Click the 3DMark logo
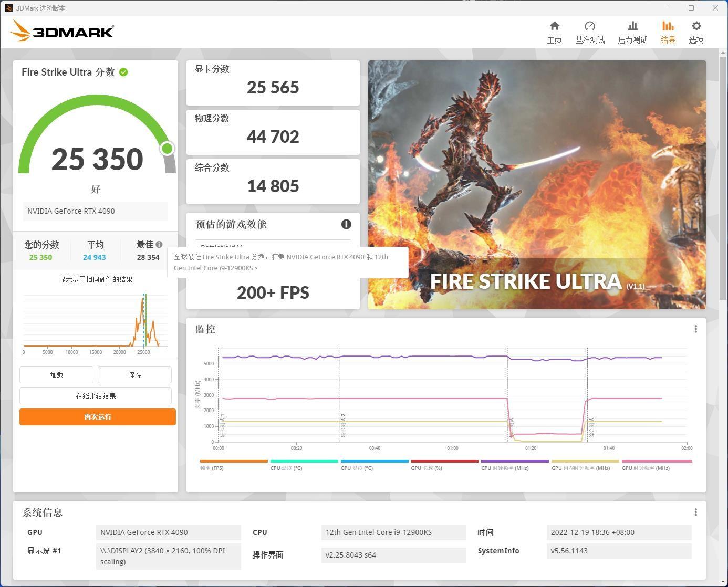 pyautogui.click(x=62, y=30)
